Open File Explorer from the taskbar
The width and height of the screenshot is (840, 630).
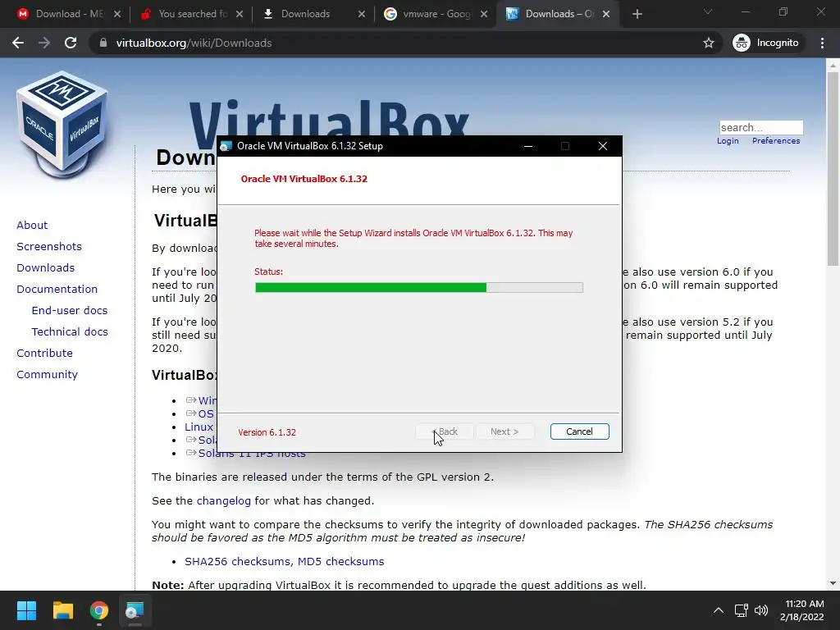(62, 610)
